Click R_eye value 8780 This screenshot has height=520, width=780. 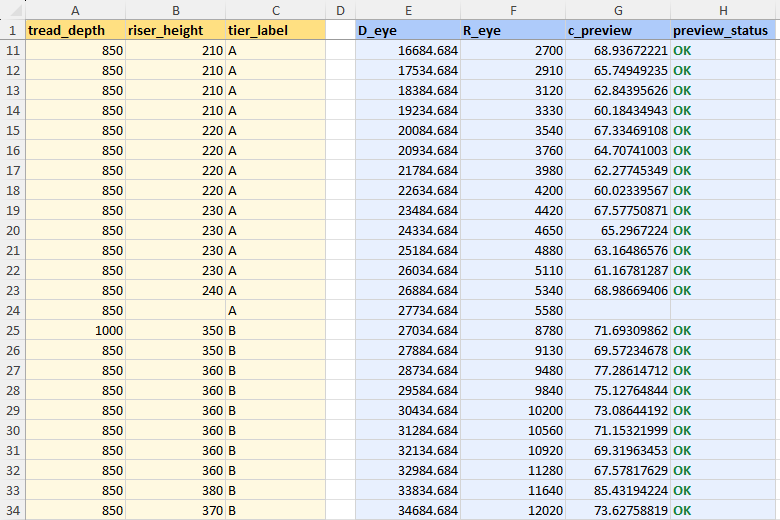[513, 330]
